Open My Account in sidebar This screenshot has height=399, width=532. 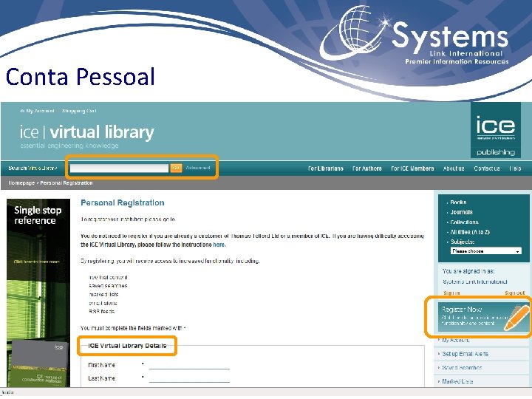point(456,340)
